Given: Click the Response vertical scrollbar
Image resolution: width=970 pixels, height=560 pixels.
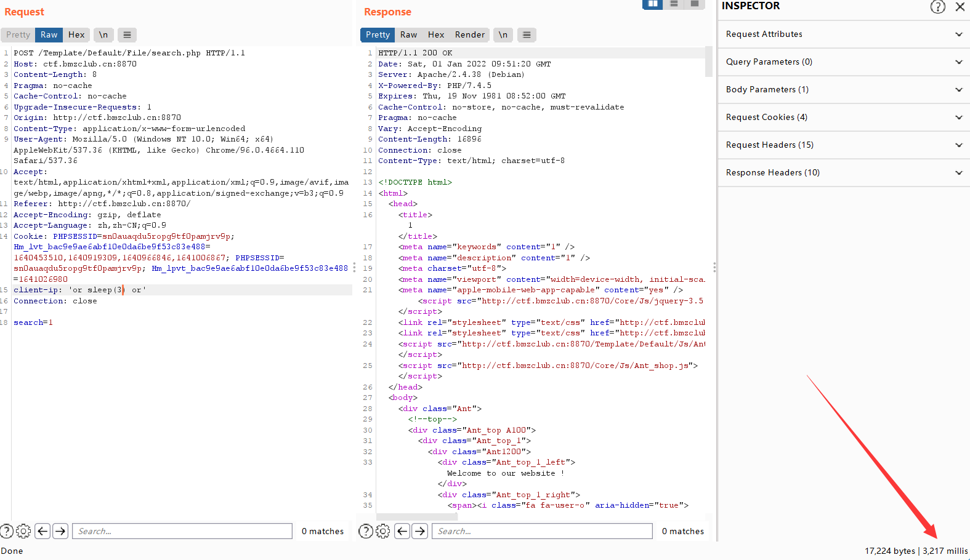Looking at the screenshot, I should 708,62.
